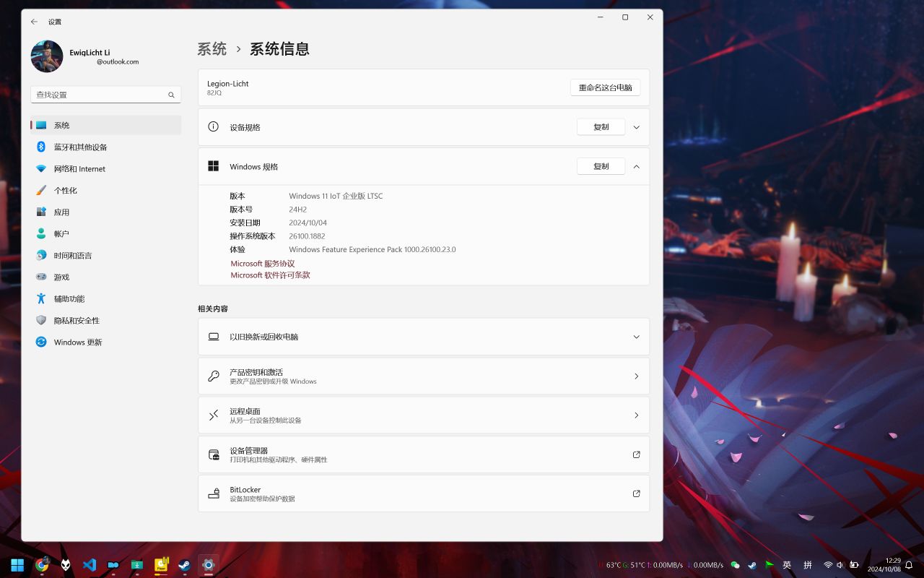Click the fox mask app on taskbar
Screen dimensions: 924x578
click(x=66, y=564)
